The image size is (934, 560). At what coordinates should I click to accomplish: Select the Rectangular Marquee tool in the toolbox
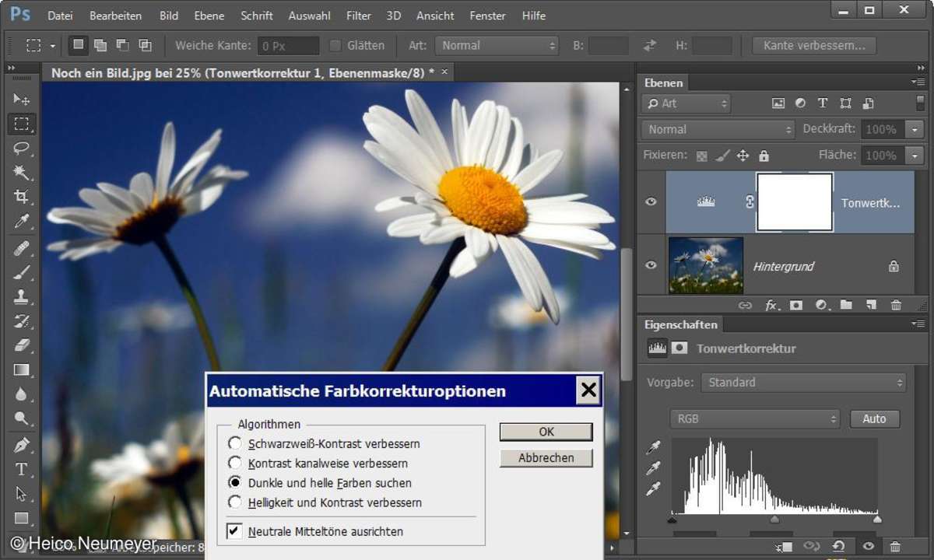21,124
